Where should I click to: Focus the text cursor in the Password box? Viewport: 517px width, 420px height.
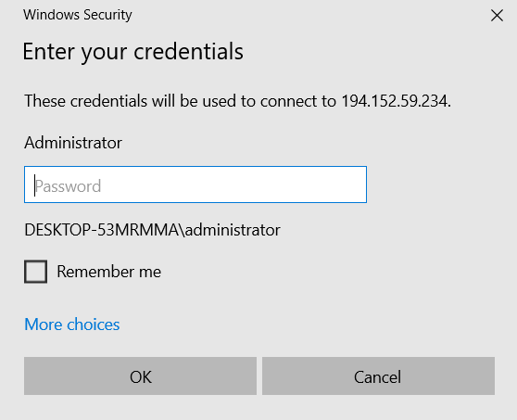coord(195,185)
